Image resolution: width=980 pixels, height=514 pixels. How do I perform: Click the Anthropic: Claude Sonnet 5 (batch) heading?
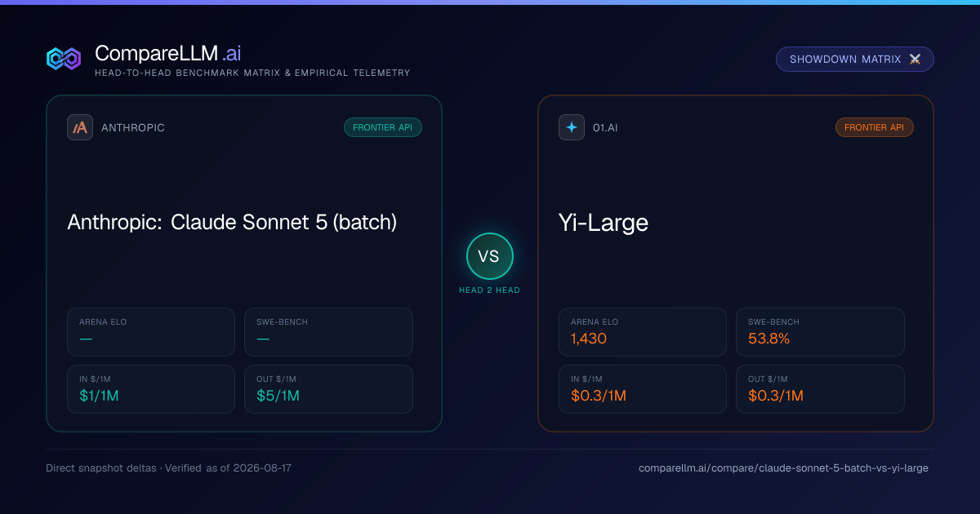(x=232, y=222)
